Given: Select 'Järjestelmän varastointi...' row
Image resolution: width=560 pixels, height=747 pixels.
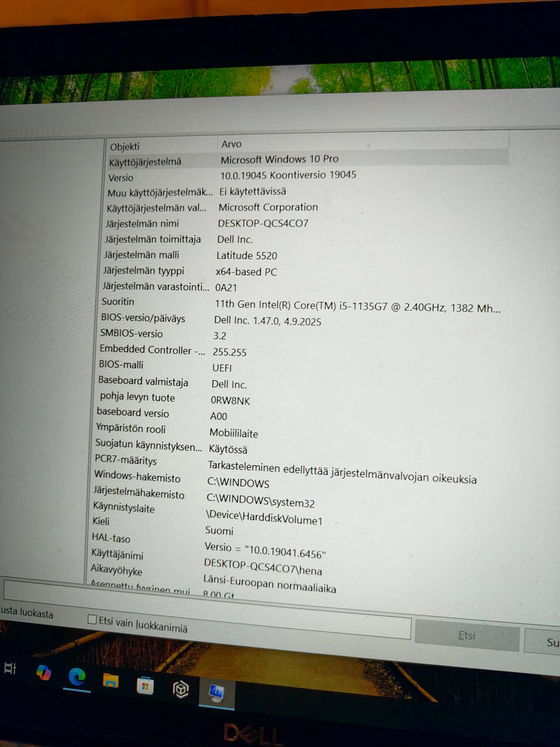Looking at the screenshot, I should point(156,287).
